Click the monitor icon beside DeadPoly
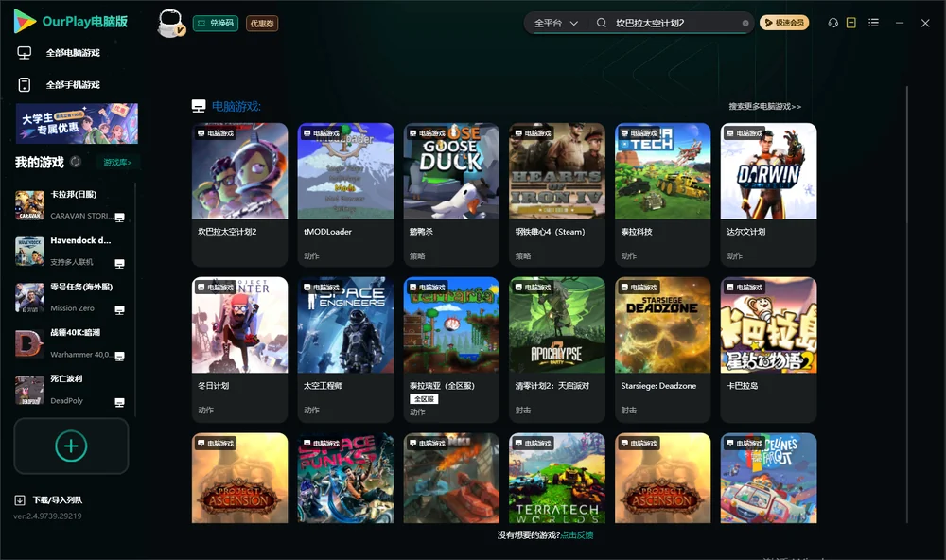This screenshot has width=946, height=560. click(119, 403)
